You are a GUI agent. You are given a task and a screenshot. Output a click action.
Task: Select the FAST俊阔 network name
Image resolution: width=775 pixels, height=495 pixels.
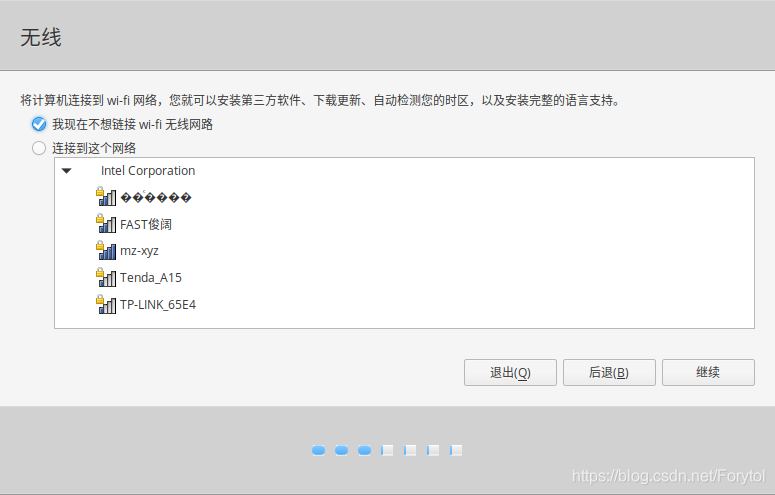pos(146,225)
